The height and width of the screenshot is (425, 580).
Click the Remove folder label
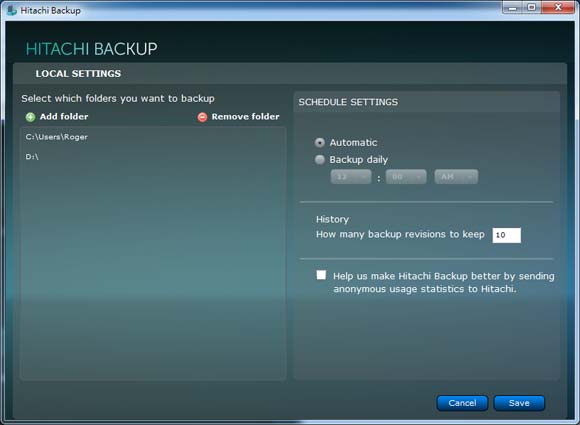point(245,117)
